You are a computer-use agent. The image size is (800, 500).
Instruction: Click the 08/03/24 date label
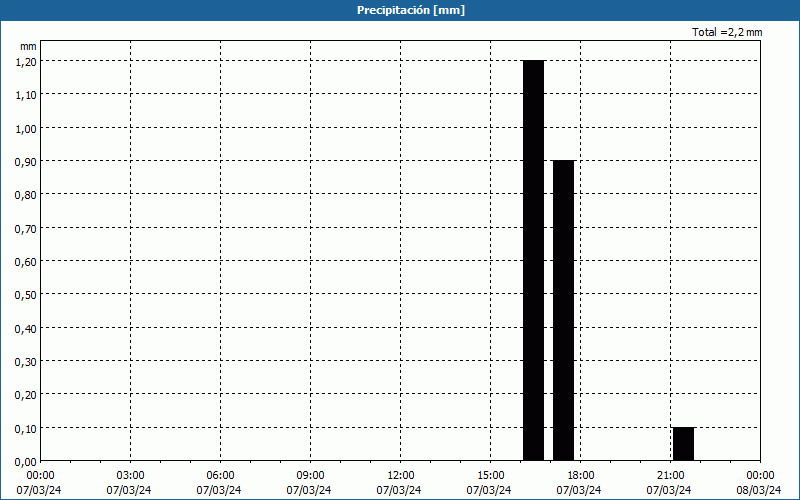(x=759, y=490)
